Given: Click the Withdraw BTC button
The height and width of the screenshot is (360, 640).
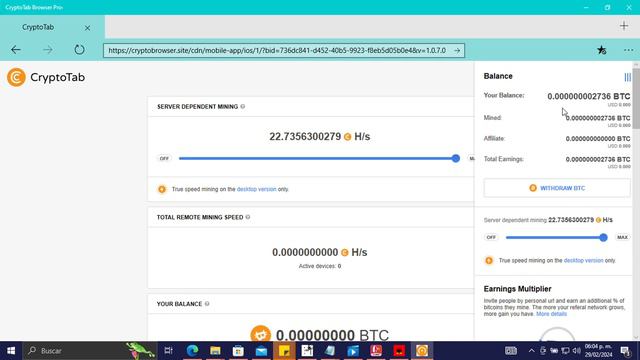Looking at the screenshot, I should [x=557, y=188].
